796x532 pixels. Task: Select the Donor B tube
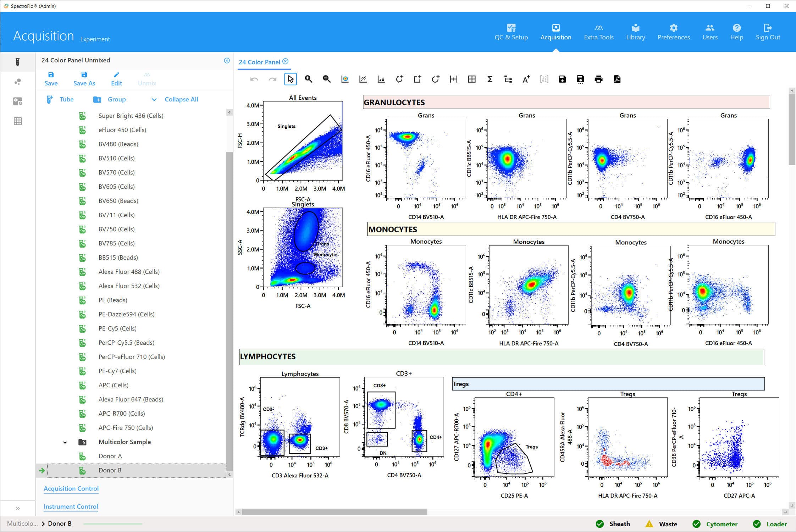click(x=110, y=470)
